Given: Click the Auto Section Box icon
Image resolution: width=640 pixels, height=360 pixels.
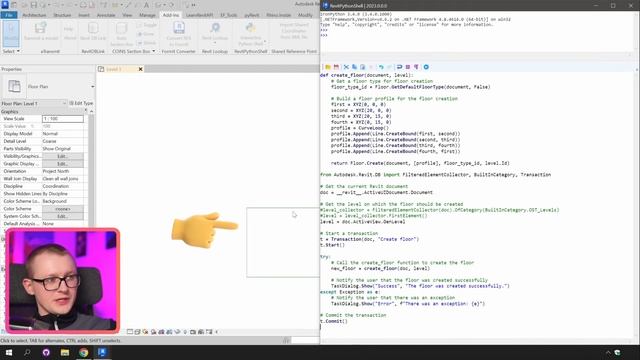Looking at the screenshot, I should [x=122, y=34].
